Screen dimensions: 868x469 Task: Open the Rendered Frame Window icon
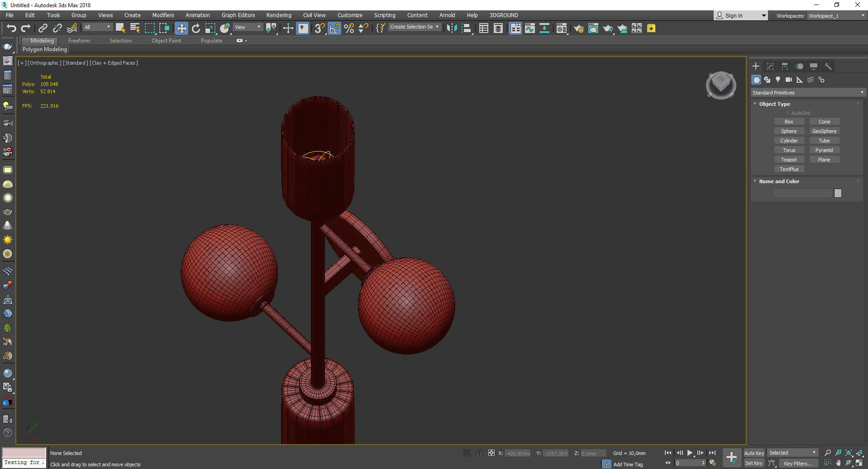[x=593, y=28]
